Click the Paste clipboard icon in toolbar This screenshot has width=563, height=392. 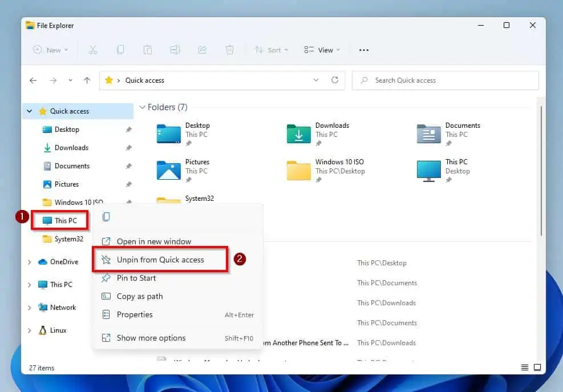click(148, 50)
